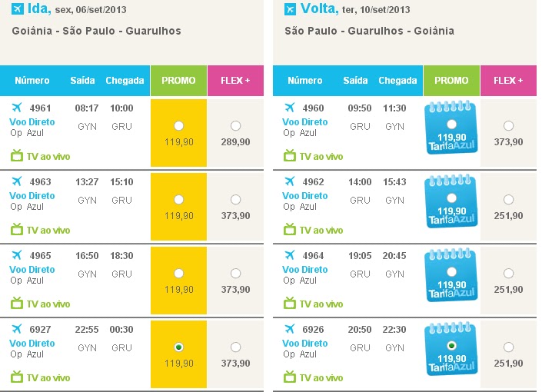Click TV ao vivo icon for flight 4960
Screen dimensions: 542x392
[x=290, y=155]
